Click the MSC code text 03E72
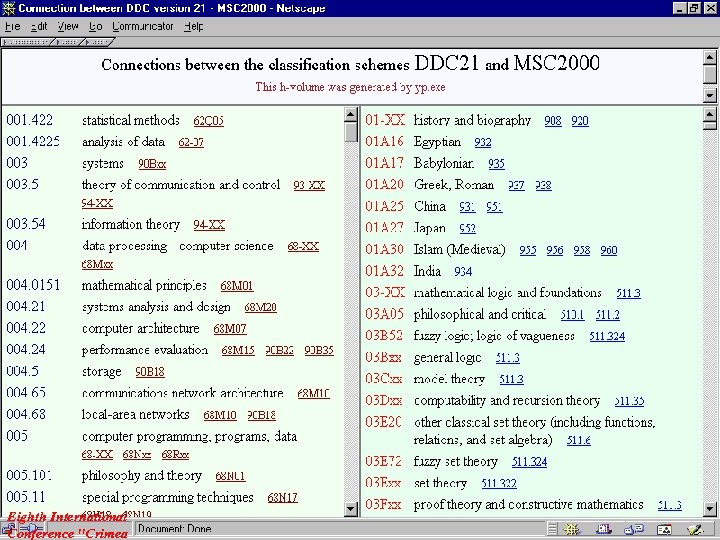This screenshot has height=540, width=720. [383, 461]
